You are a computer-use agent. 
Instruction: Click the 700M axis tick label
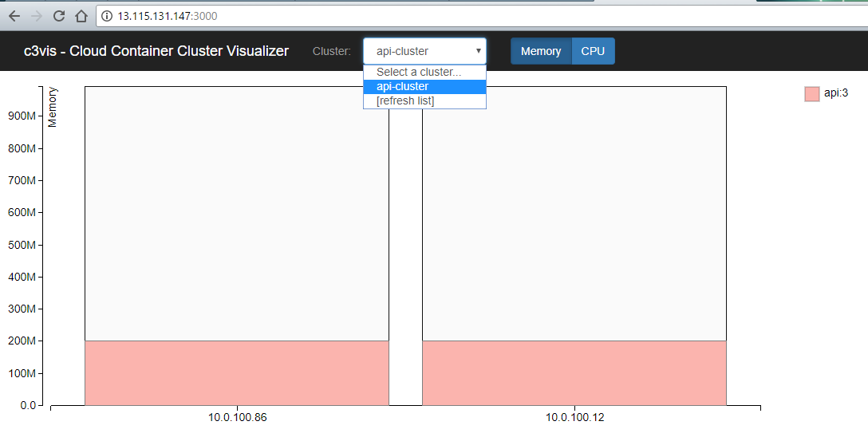[22, 180]
